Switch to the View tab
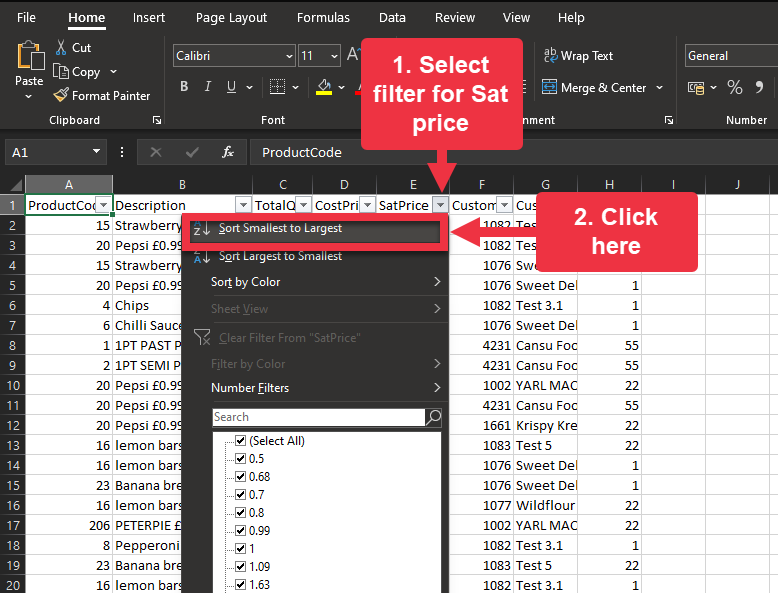This screenshot has height=593, width=778. 516,18
